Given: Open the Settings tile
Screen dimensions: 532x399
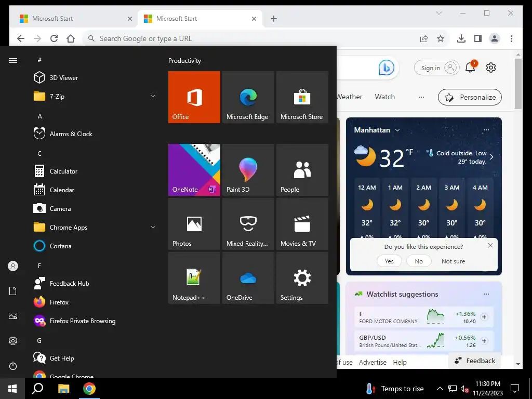Looking at the screenshot, I should pyautogui.click(x=302, y=278).
